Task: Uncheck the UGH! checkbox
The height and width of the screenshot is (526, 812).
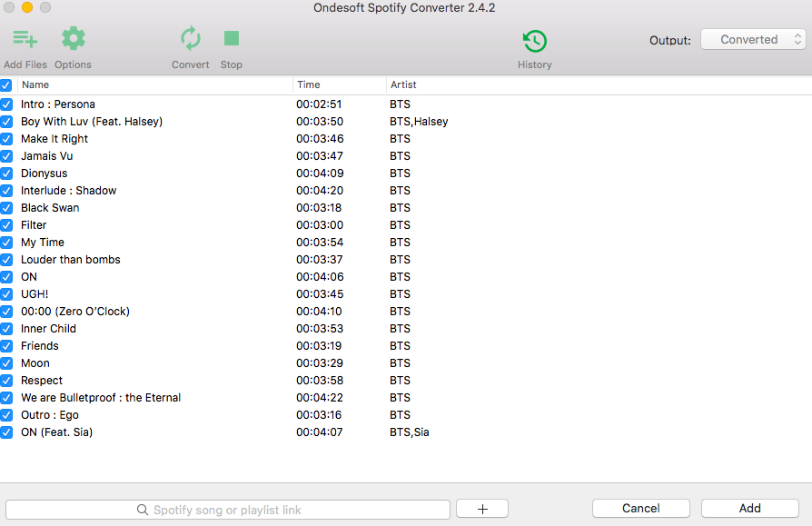Action: coord(6,294)
